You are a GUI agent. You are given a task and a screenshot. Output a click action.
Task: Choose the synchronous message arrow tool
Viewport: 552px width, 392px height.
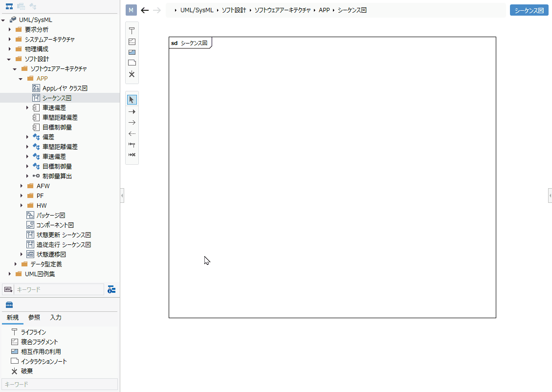132,111
